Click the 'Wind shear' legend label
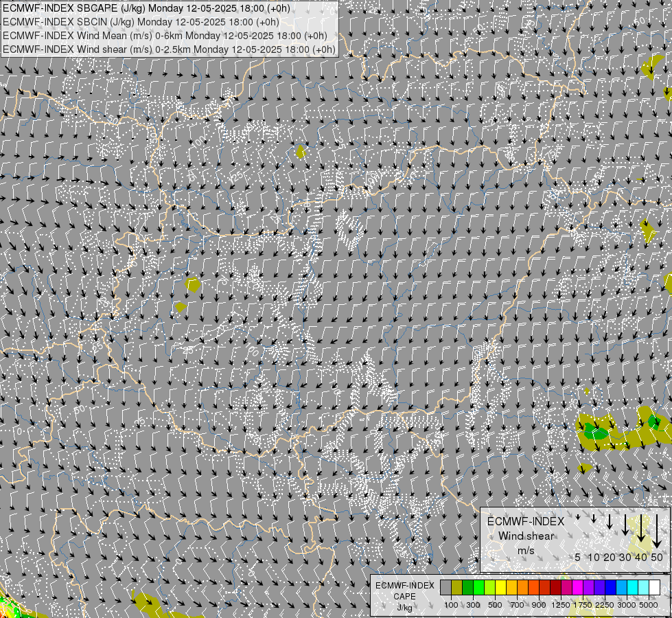Image resolution: width=672 pixels, height=618 pixels. pos(526,536)
